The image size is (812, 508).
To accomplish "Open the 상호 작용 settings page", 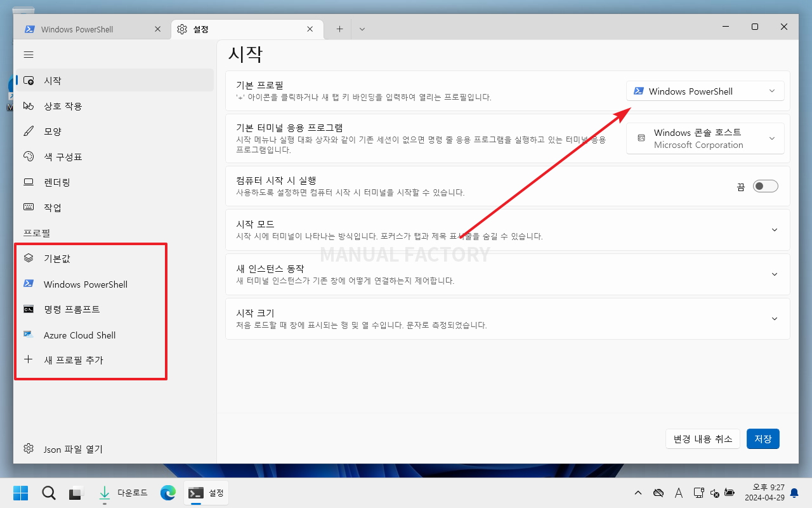I will (115, 106).
